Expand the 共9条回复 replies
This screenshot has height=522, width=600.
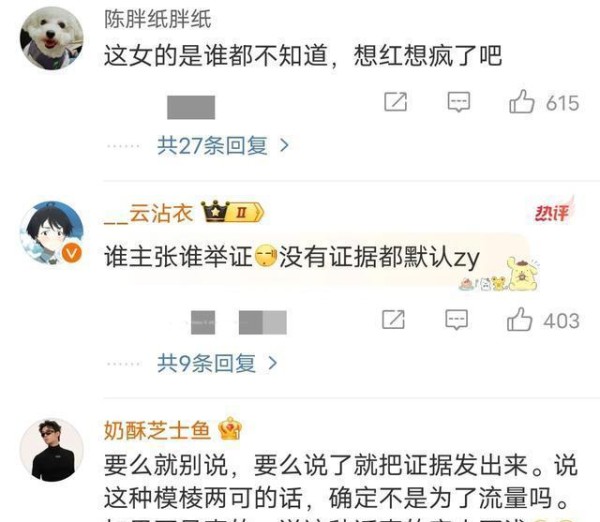206,363
